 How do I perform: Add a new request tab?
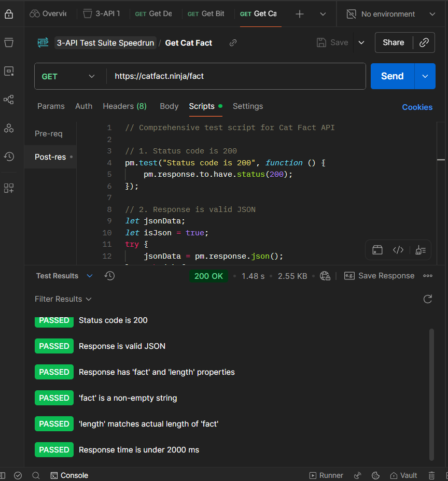coord(300,14)
